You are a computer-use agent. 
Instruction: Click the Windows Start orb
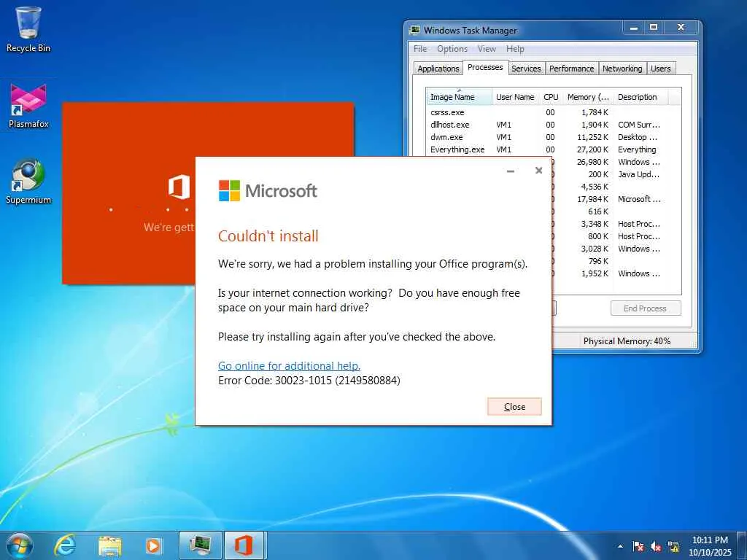(x=20, y=545)
